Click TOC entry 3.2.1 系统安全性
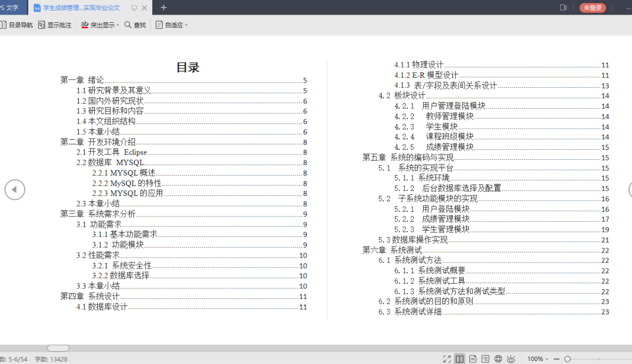This screenshot has width=632, height=364. point(200,266)
